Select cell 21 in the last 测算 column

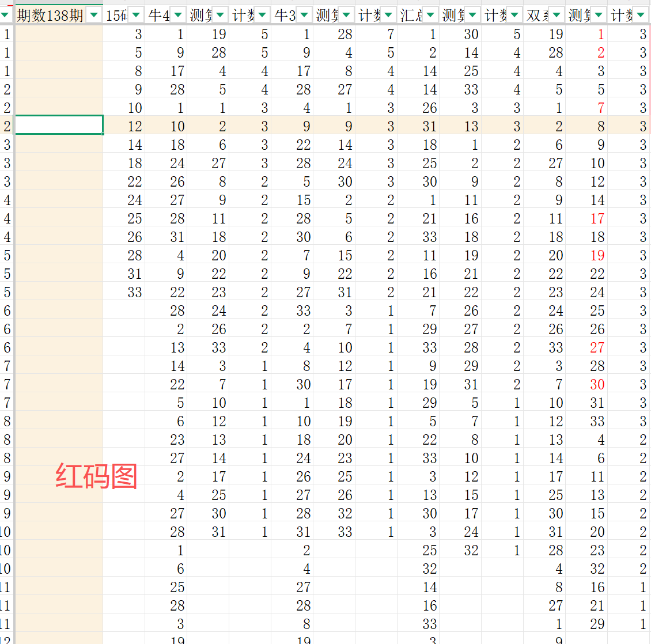[x=586, y=605]
